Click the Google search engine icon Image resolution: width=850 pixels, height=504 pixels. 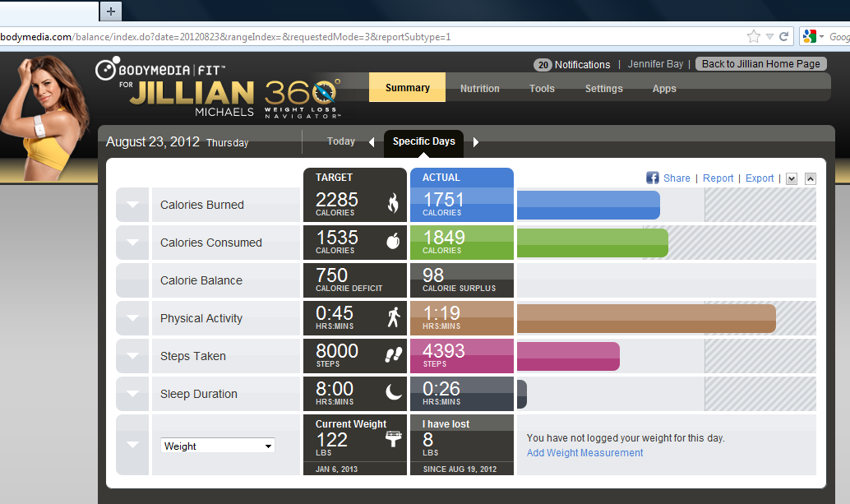pyautogui.click(x=810, y=36)
